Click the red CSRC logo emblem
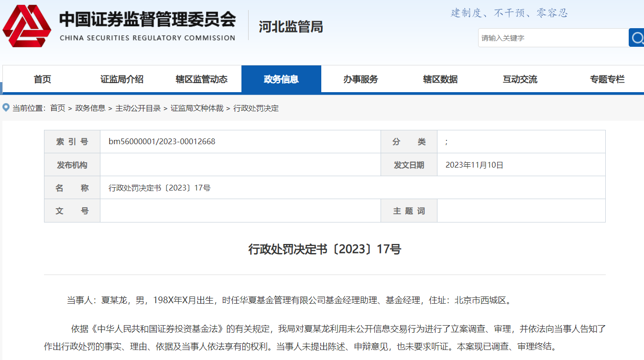The image size is (644, 360). click(x=27, y=26)
